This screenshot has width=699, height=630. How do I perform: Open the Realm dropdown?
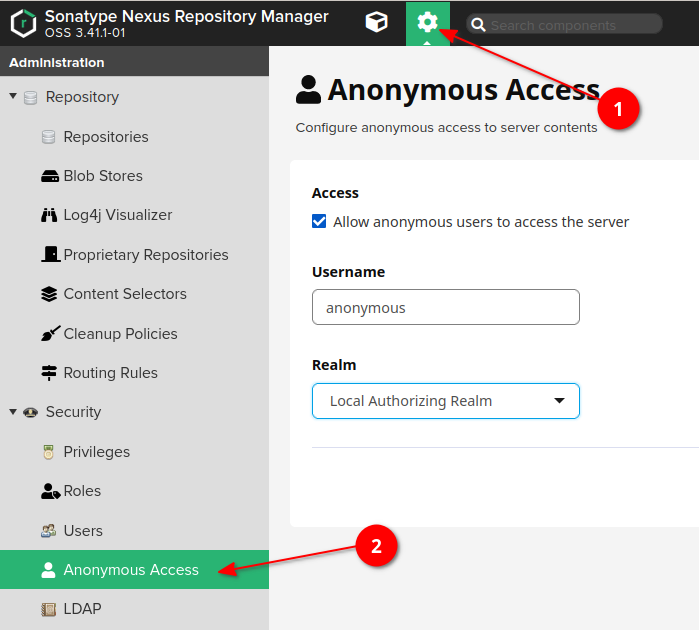(x=446, y=401)
